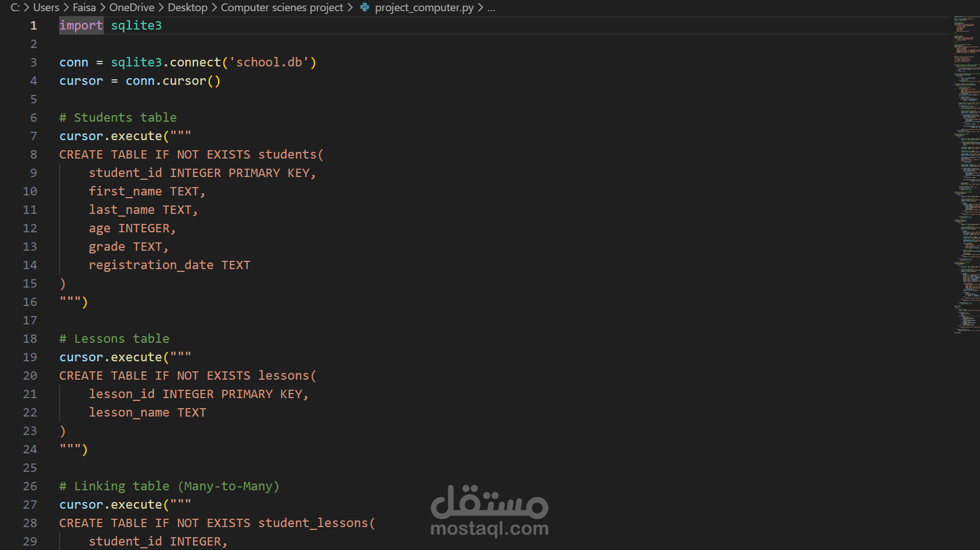The width and height of the screenshot is (980, 550).
Task: Place cursor on "import sqlite3" statement
Action: pos(111,25)
